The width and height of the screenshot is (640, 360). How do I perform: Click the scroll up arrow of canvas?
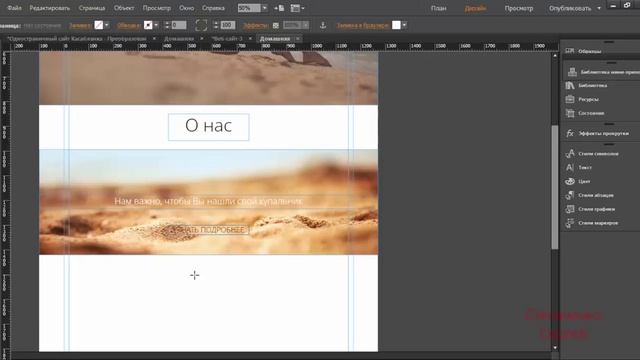pyautogui.click(x=555, y=55)
